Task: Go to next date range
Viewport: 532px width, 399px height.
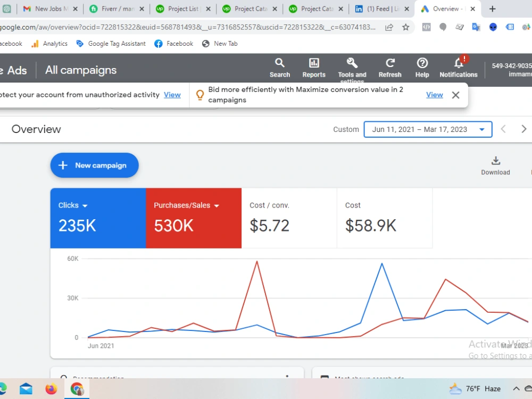Action: click(x=524, y=129)
